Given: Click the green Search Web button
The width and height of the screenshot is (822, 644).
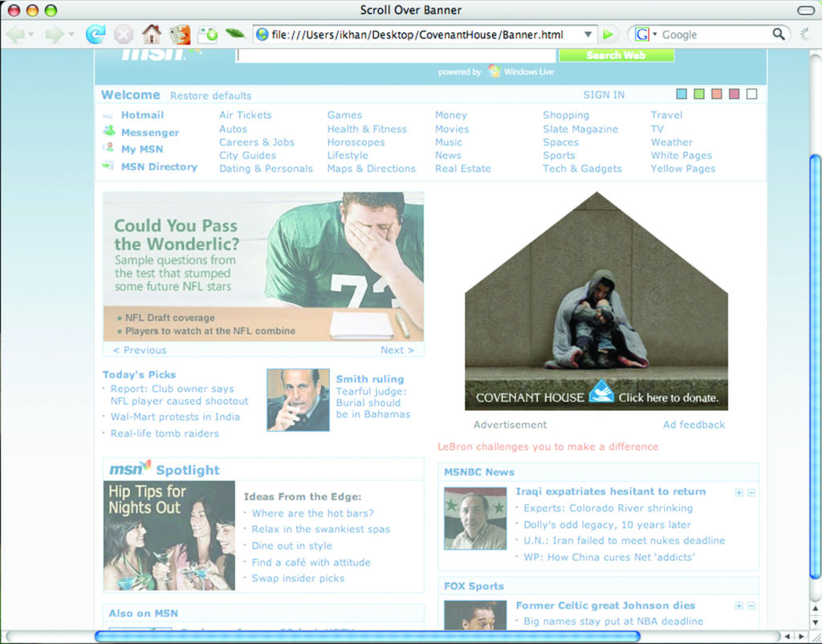Looking at the screenshot, I should 616,55.
